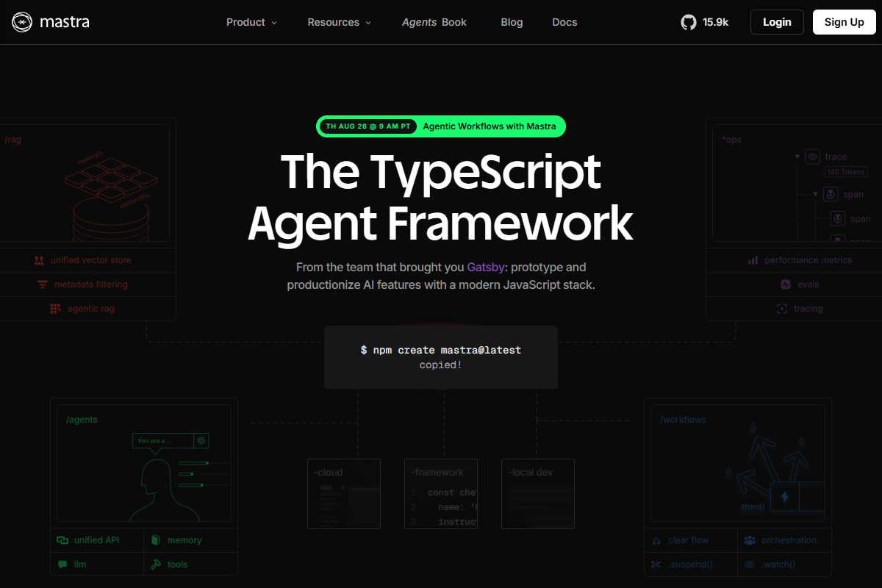
Task: Copy the npm create mastra@latest command
Action: [440, 351]
